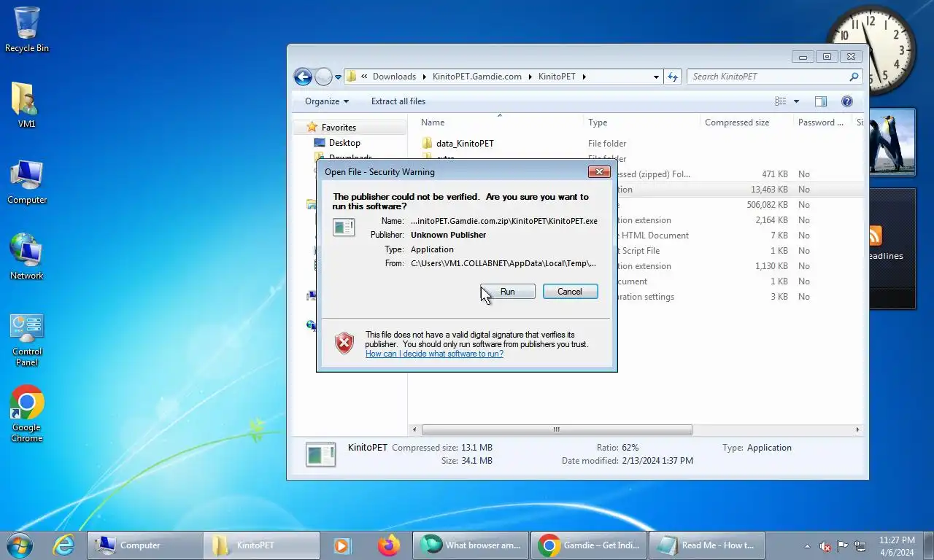Screen dimensions: 934x560
Task: Click the Run button in security warning
Action: point(508,292)
